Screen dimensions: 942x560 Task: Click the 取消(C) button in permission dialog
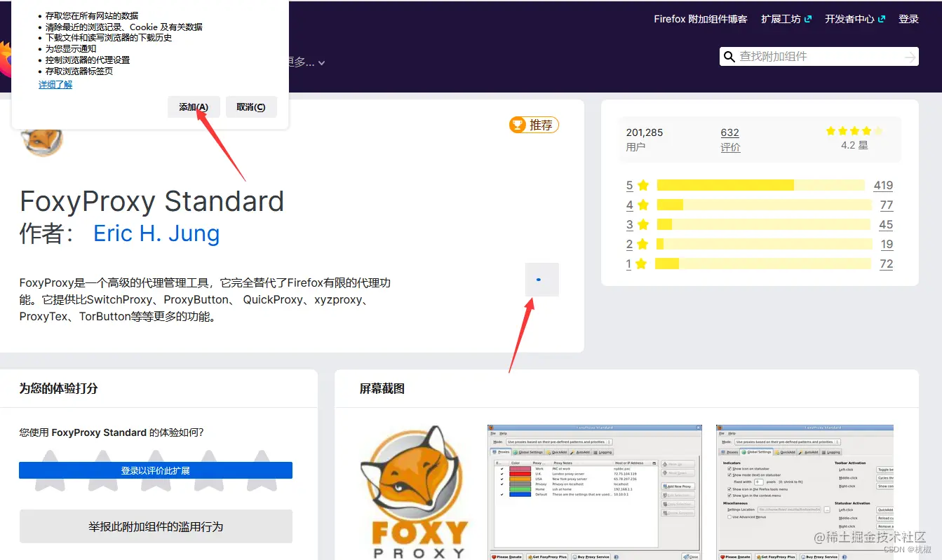click(x=251, y=107)
